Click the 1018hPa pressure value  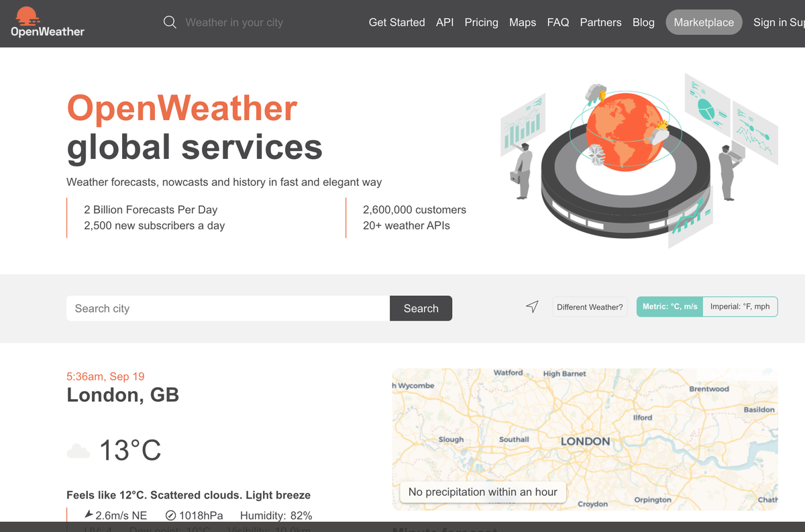(x=201, y=515)
